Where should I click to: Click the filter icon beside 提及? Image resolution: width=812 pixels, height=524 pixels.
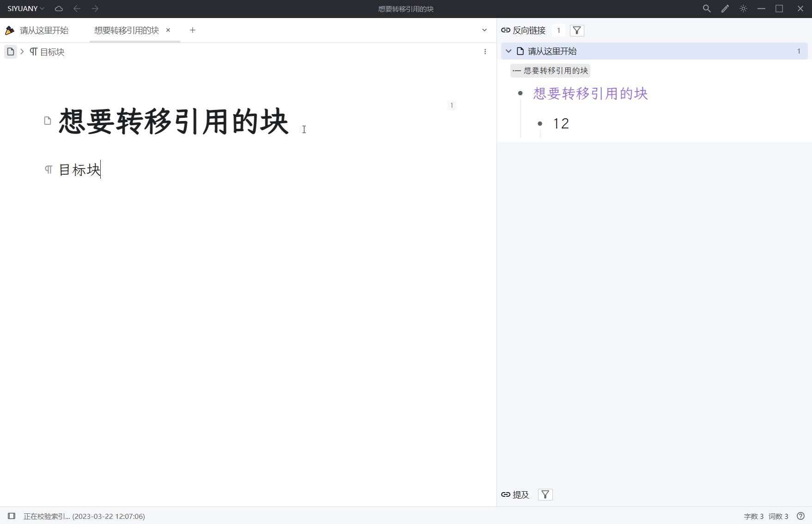[545, 494]
